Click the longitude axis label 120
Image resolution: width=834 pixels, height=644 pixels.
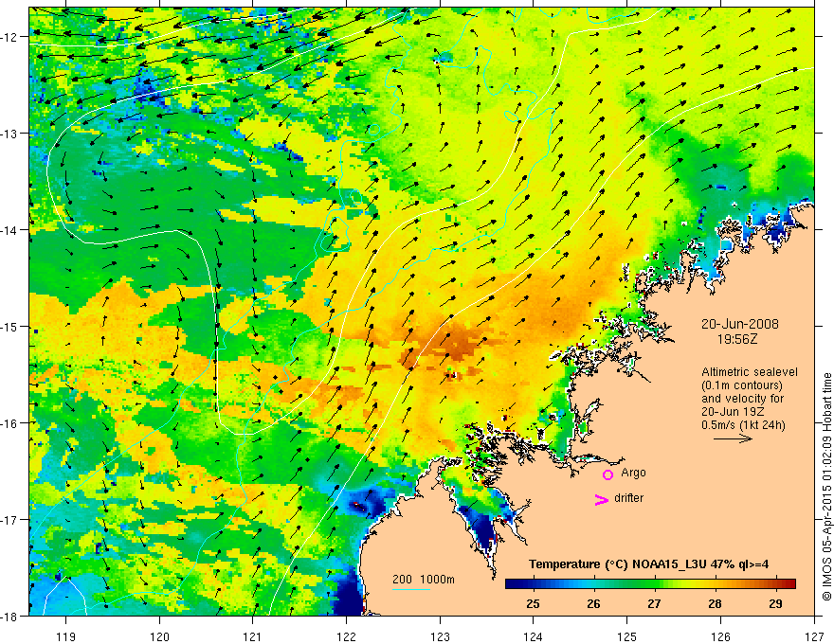click(x=159, y=636)
